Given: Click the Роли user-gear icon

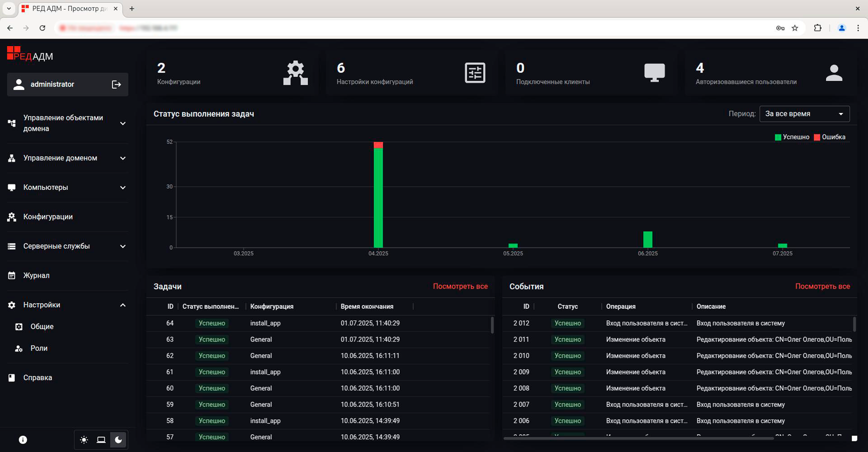Looking at the screenshot, I should [x=19, y=348].
